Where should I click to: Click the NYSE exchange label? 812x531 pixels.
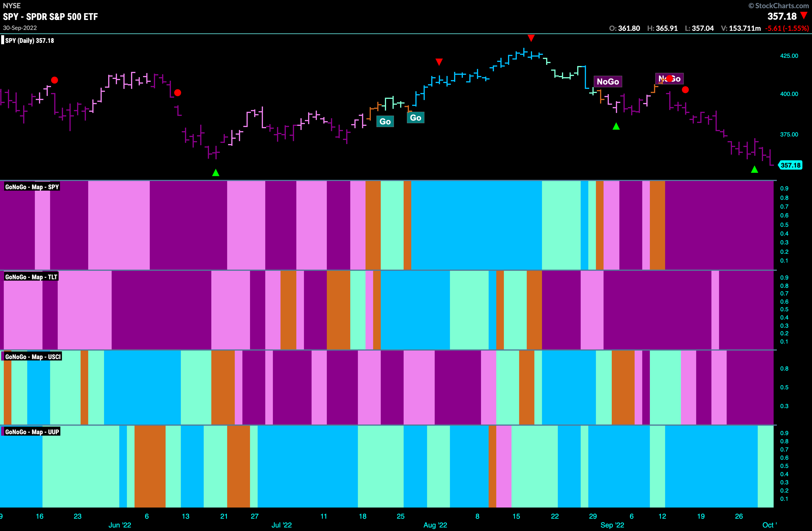pyautogui.click(x=12, y=6)
